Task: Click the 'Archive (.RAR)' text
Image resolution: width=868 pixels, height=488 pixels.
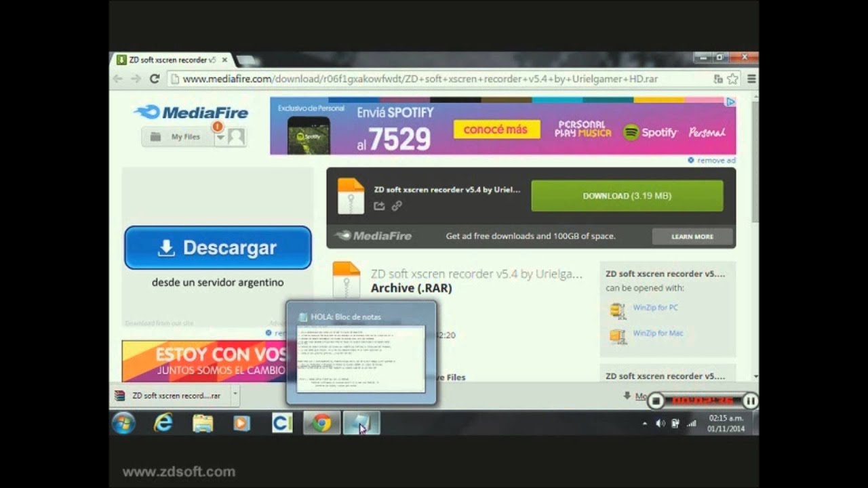Action: coord(411,288)
